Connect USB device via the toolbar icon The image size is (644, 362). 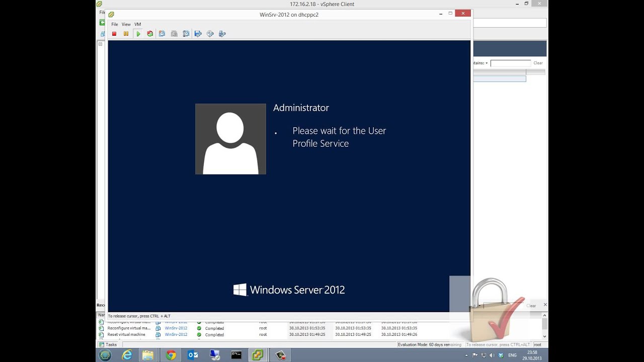click(222, 34)
